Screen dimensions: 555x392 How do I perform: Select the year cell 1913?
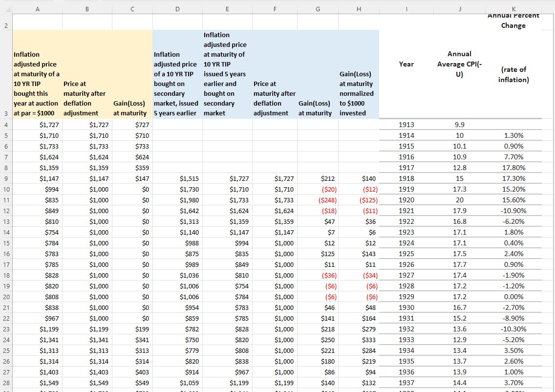pyautogui.click(x=406, y=125)
